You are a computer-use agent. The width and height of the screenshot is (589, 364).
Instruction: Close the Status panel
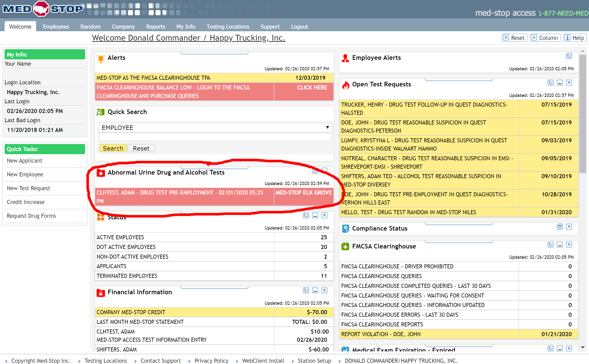pyautogui.click(x=324, y=215)
